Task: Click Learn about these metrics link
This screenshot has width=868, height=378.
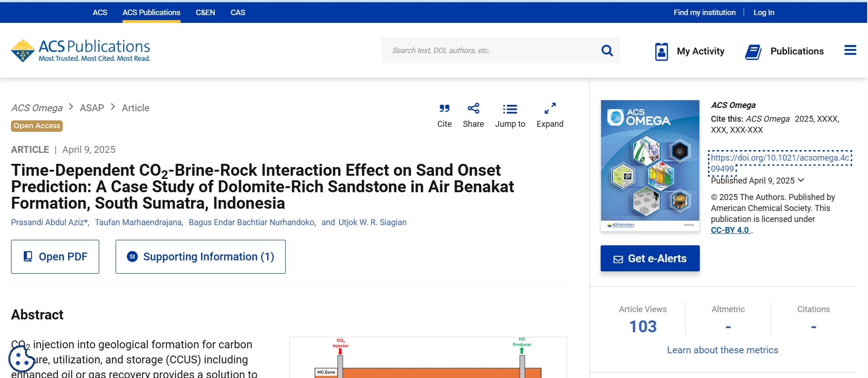Action: [x=723, y=350]
